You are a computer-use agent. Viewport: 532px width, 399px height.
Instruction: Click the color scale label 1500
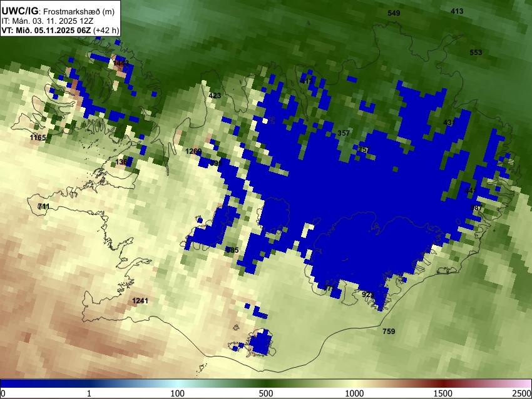coord(443,393)
